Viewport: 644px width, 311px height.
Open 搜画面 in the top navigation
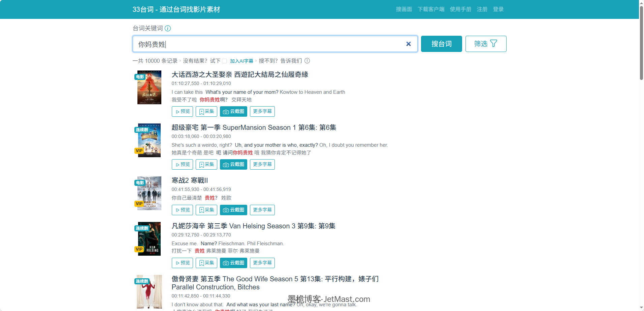point(404,9)
